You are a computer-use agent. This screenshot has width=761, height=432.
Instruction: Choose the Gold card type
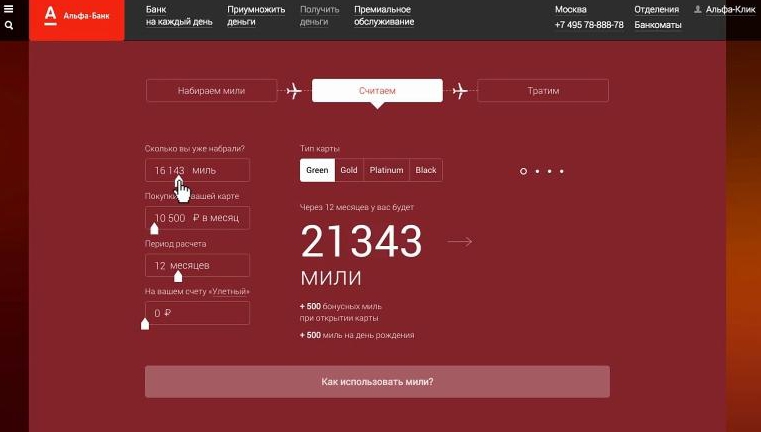point(349,170)
